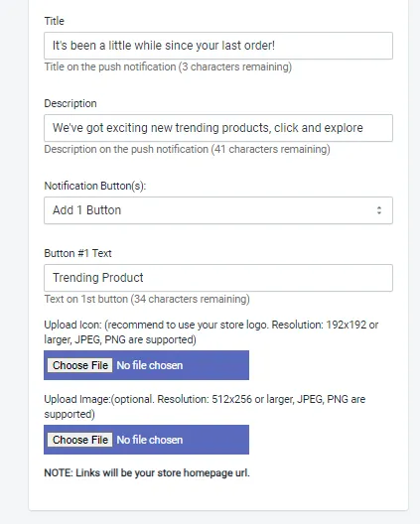Choose File for the Upload Image
This screenshot has width=420, height=524.
tap(79, 440)
